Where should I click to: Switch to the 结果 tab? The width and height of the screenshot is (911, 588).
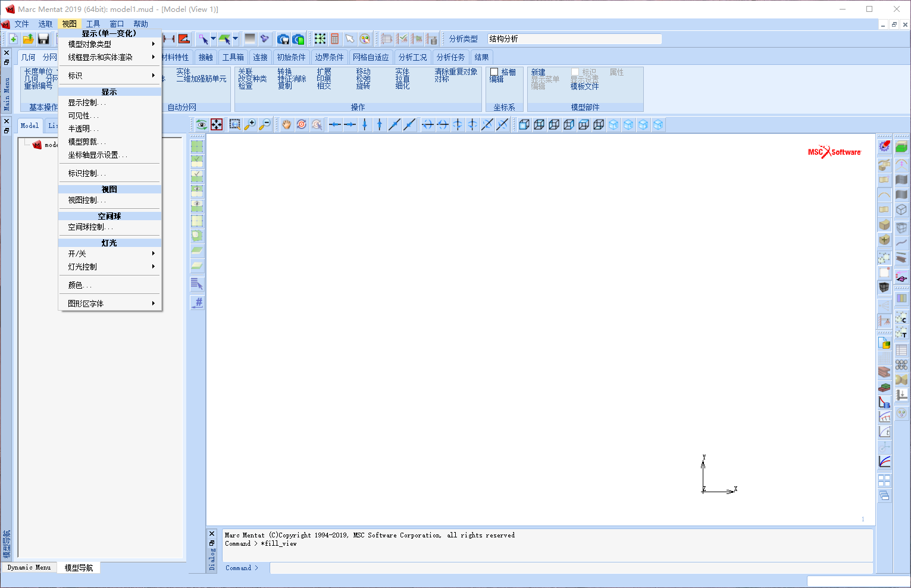[482, 57]
